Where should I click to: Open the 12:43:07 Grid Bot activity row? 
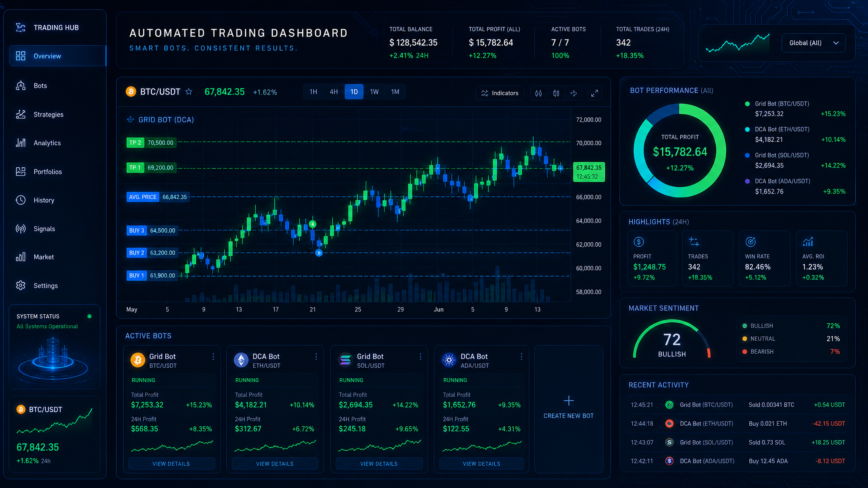coord(737,442)
